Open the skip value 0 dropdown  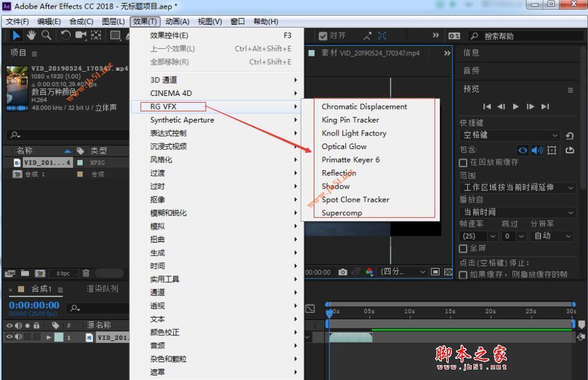(513, 236)
